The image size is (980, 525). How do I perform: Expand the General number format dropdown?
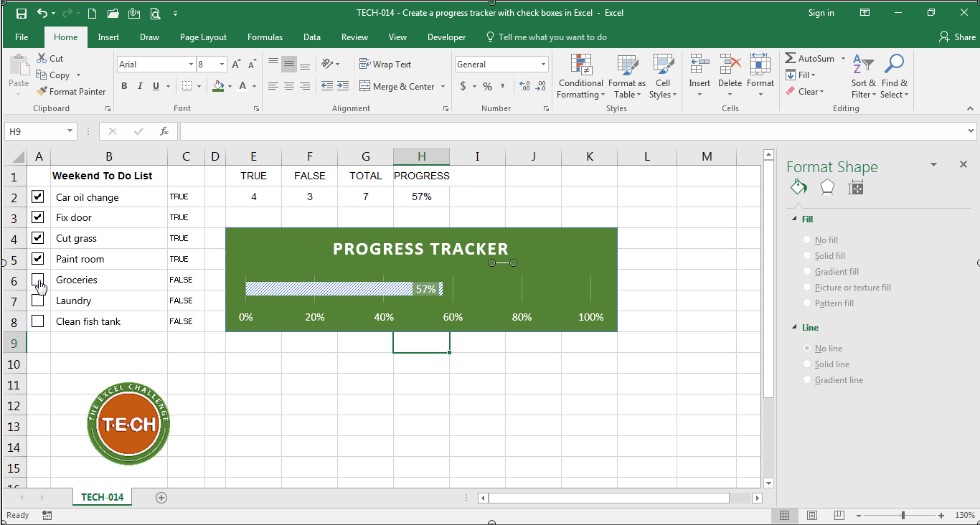[x=543, y=65]
